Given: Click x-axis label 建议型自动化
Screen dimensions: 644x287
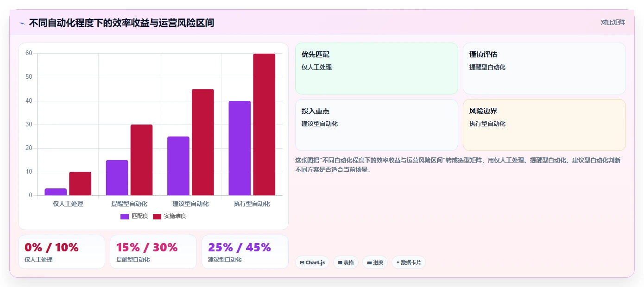Looking at the screenshot, I should (190, 204).
